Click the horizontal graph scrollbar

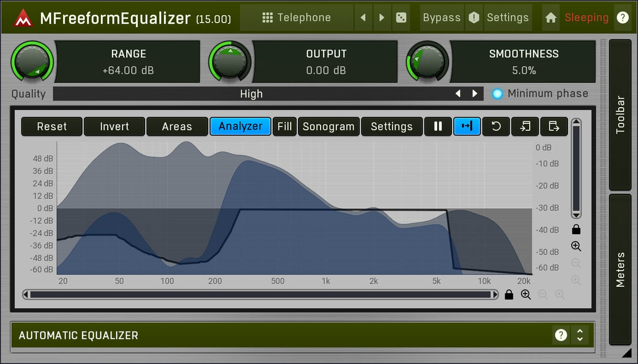pos(260,295)
